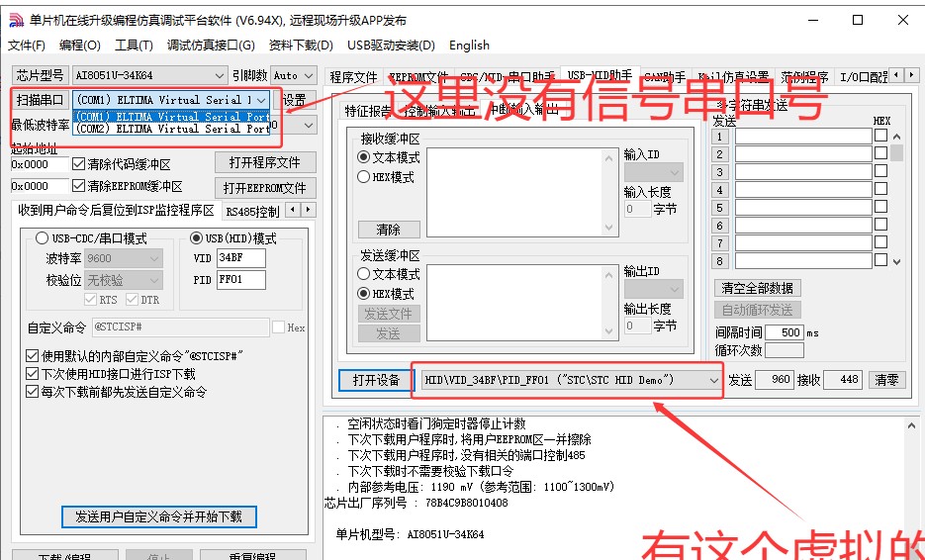Viewport: 925px width, 560px height.
Task: Open the 编程(O) menu
Action: point(80,46)
